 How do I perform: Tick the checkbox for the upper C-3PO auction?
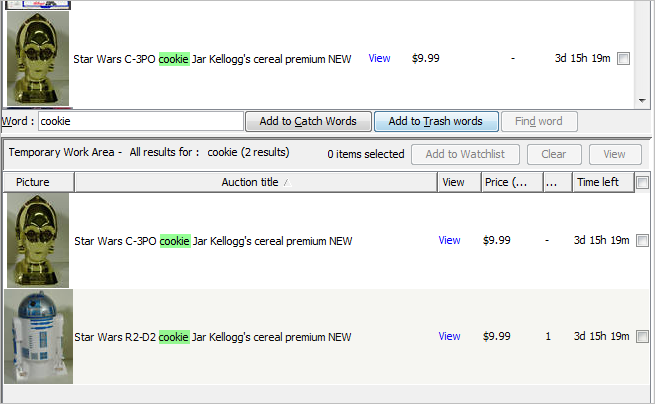(x=623, y=58)
